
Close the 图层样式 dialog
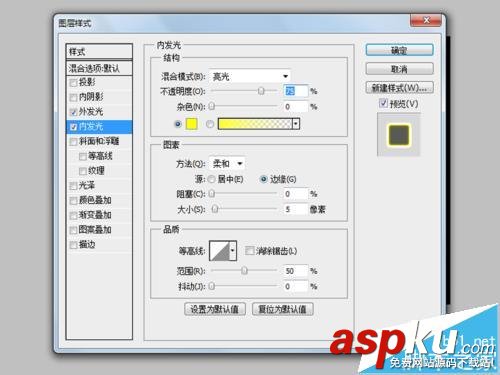(426, 20)
